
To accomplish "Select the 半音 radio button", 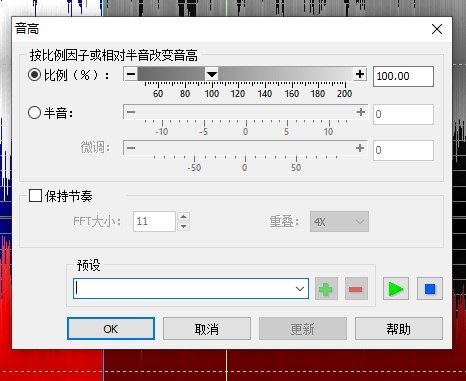I will [x=34, y=113].
